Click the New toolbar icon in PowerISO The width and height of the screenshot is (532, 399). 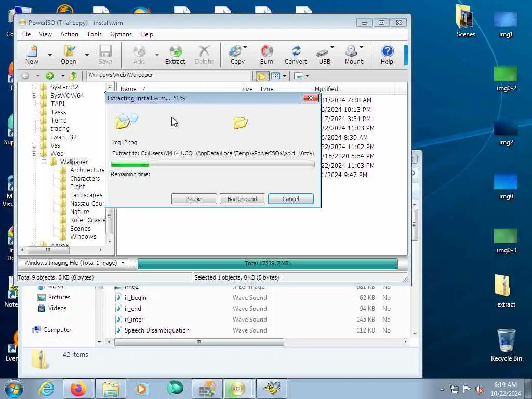pos(32,55)
